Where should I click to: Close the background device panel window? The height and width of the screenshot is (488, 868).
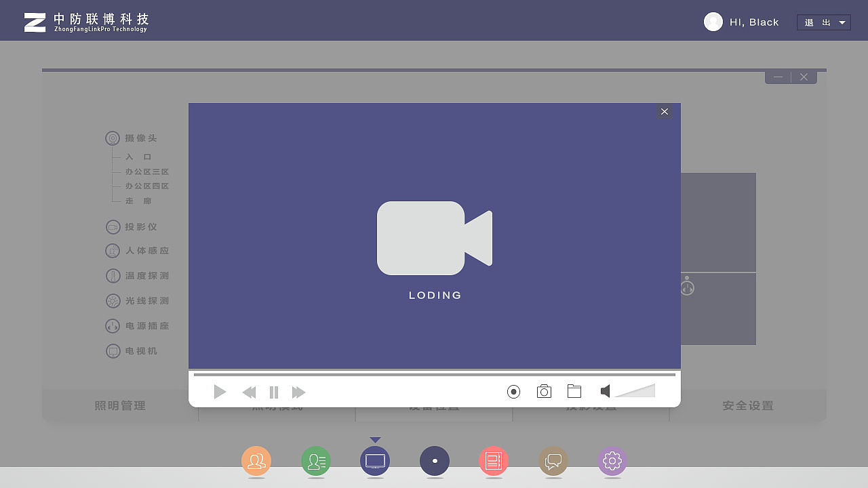click(804, 77)
